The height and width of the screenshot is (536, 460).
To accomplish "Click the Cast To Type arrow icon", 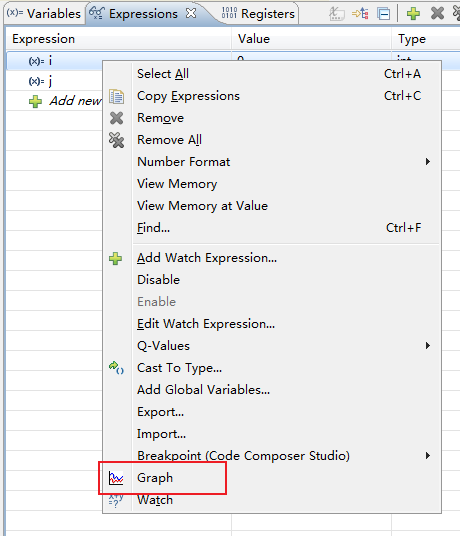I will click(x=116, y=368).
